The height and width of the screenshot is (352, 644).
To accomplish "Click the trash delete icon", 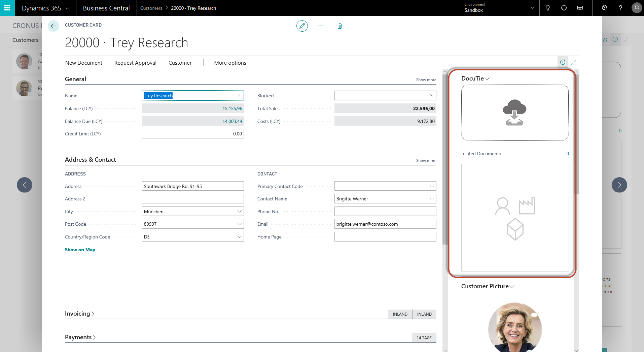I will [339, 26].
